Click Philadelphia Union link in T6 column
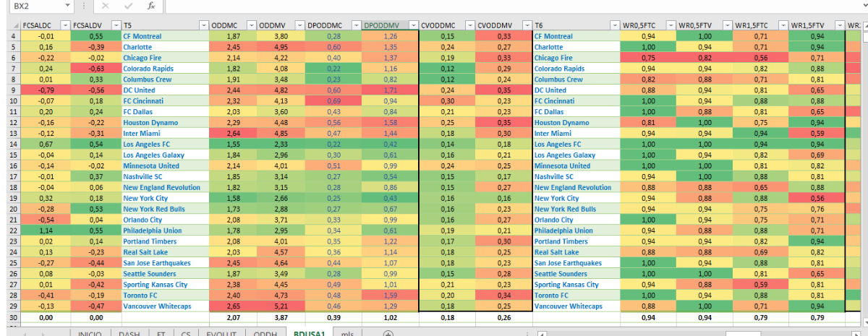 (x=563, y=231)
